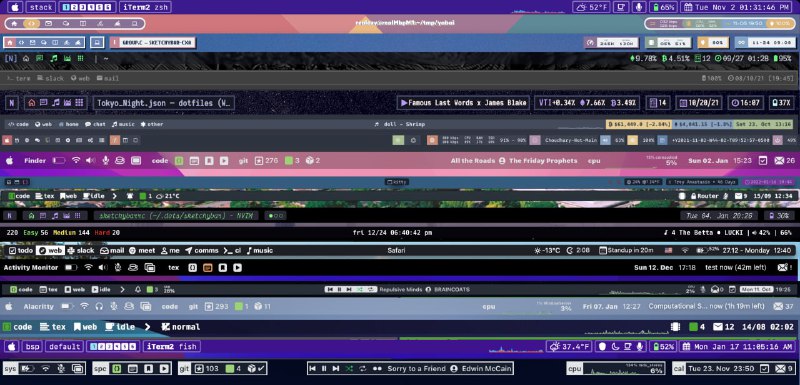The image size is (800, 385).
Task: Click the iTerm2 fish window title
Action: pyautogui.click(x=172, y=347)
